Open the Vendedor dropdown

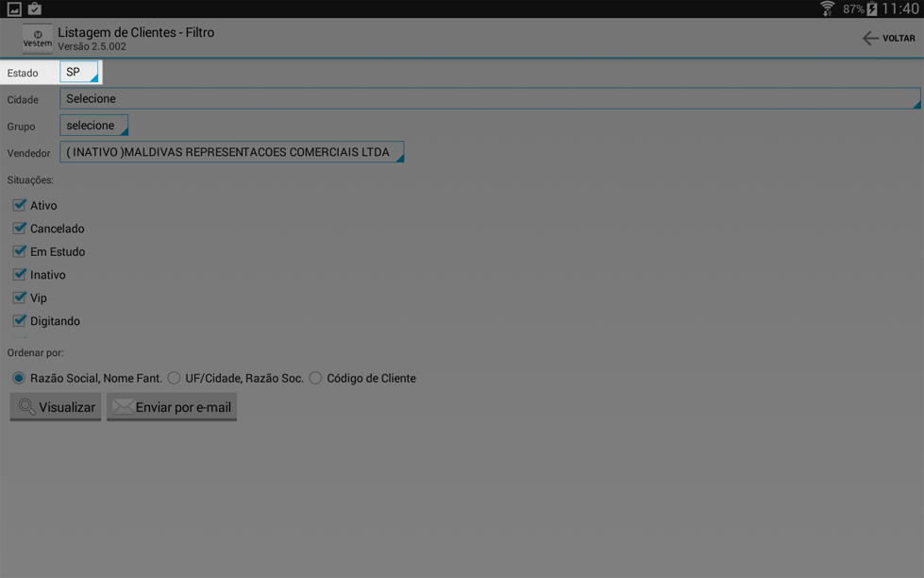231,152
